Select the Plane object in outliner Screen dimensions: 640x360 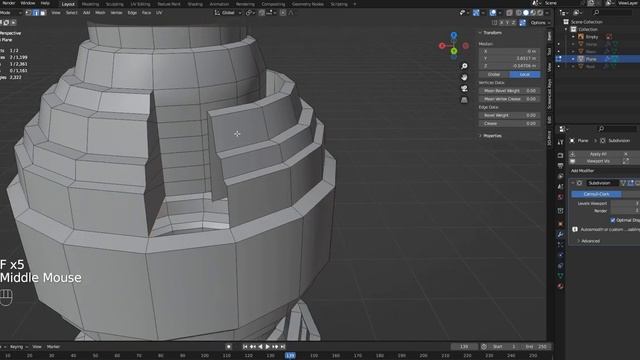click(x=591, y=59)
